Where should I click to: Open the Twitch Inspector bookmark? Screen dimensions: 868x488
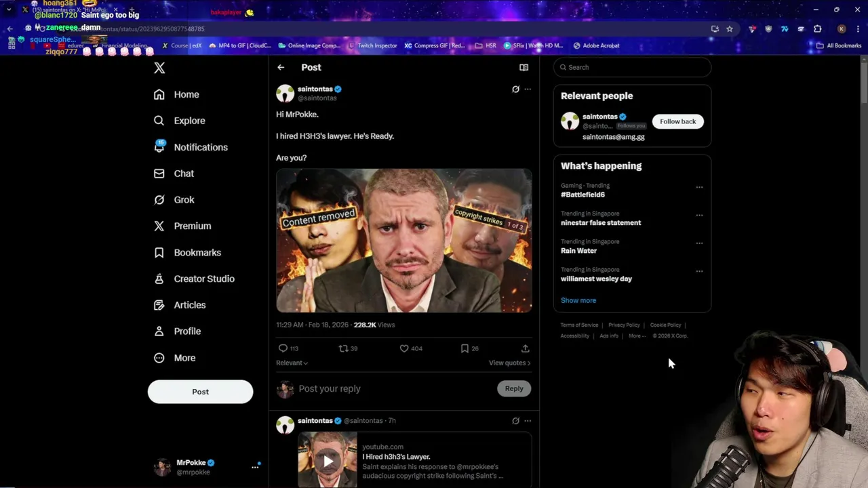pos(372,45)
